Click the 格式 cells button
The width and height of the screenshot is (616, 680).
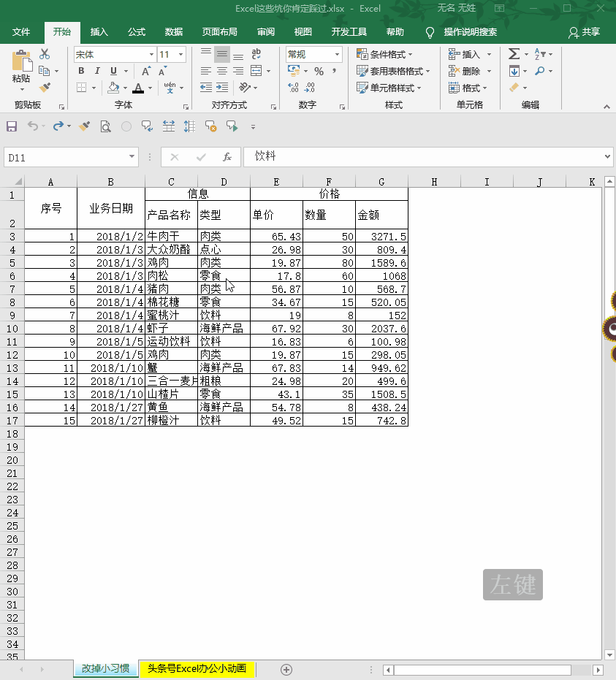[x=464, y=88]
